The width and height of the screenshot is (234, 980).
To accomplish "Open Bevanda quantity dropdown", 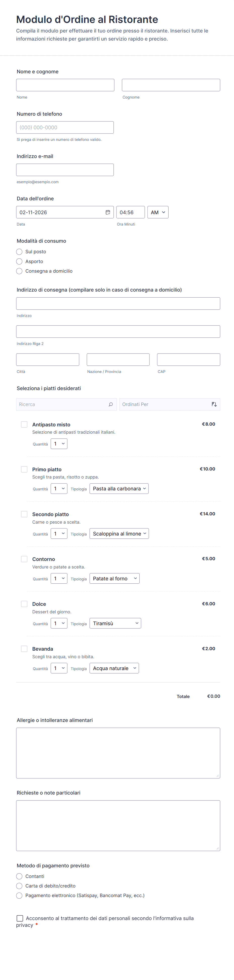I will [59, 668].
